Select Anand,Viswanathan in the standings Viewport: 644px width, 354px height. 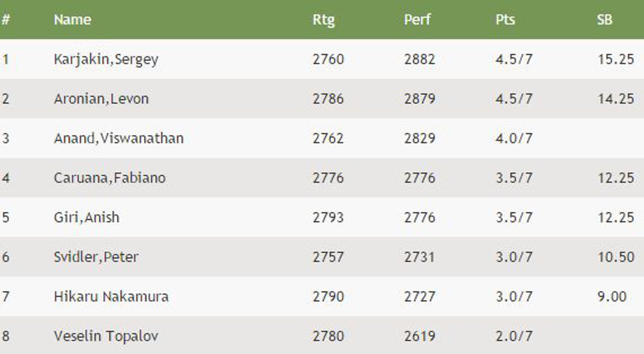pyautogui.click(x=119, y=138)
